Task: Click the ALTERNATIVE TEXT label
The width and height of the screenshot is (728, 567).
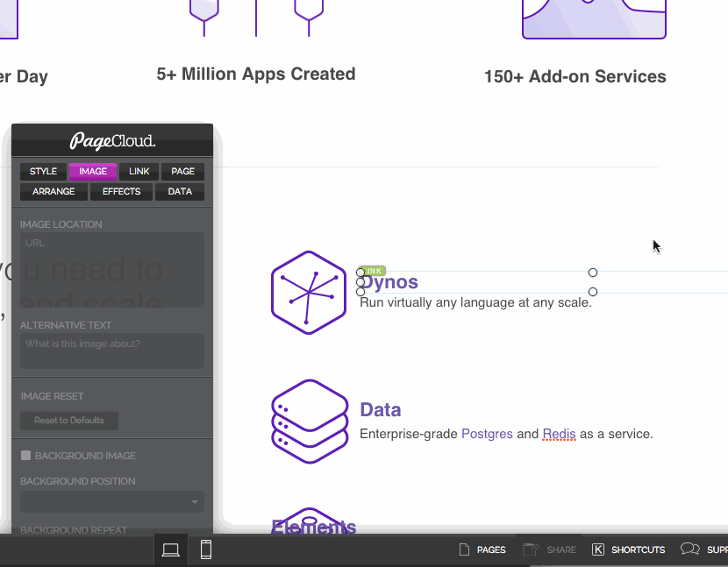Action: click(x=66, y=325)
